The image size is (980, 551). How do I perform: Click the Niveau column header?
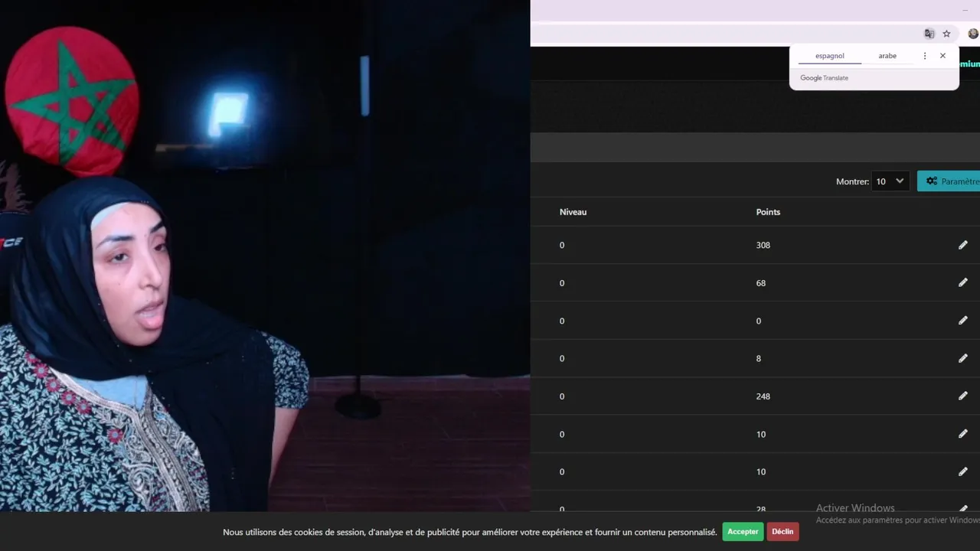click(573, 212)
